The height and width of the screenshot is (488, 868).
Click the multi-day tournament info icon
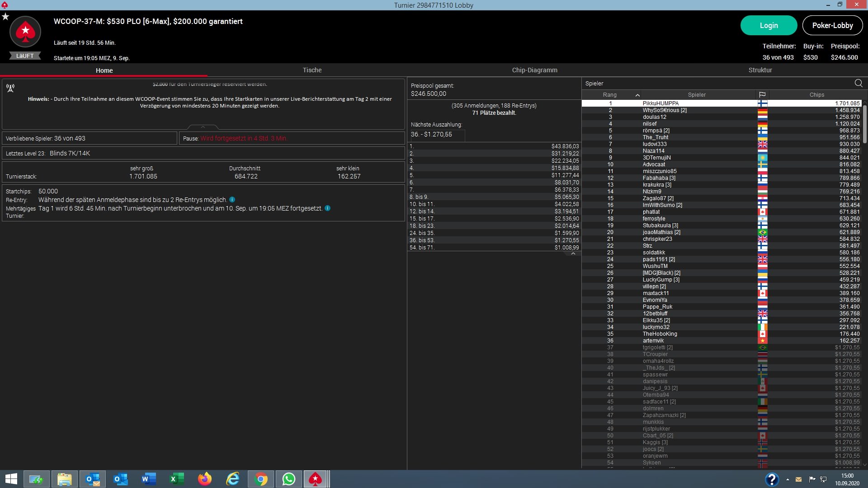pyautogui.click(x=328, y=208)
